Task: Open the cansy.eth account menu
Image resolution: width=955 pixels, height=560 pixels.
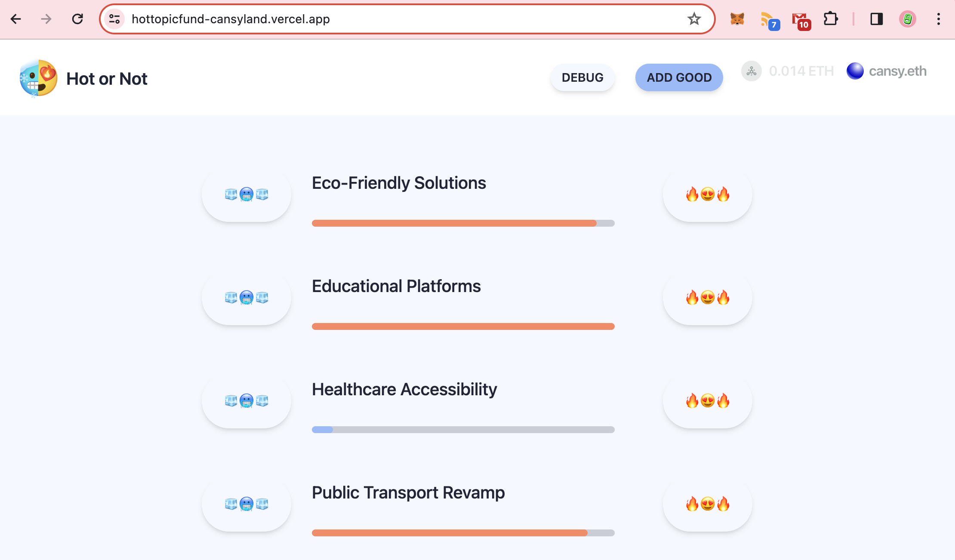Action: [x=887, y=71]
